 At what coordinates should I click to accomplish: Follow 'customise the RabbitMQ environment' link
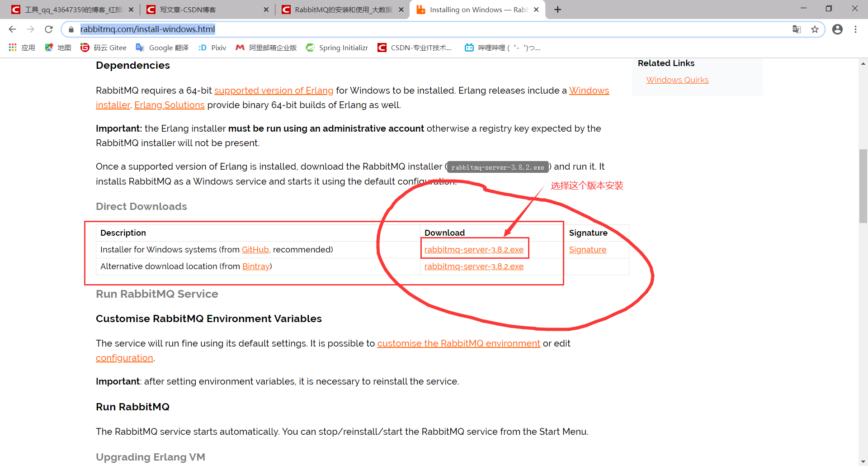click(458, 343)
